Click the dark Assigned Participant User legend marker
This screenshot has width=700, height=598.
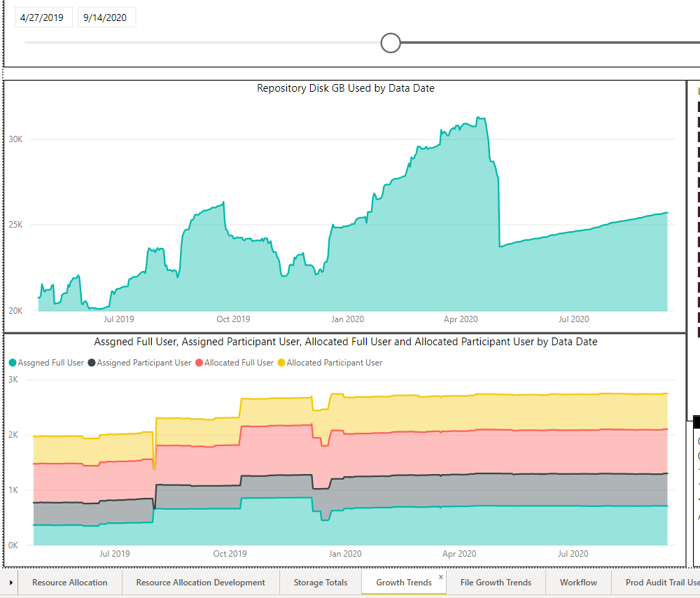92,363
